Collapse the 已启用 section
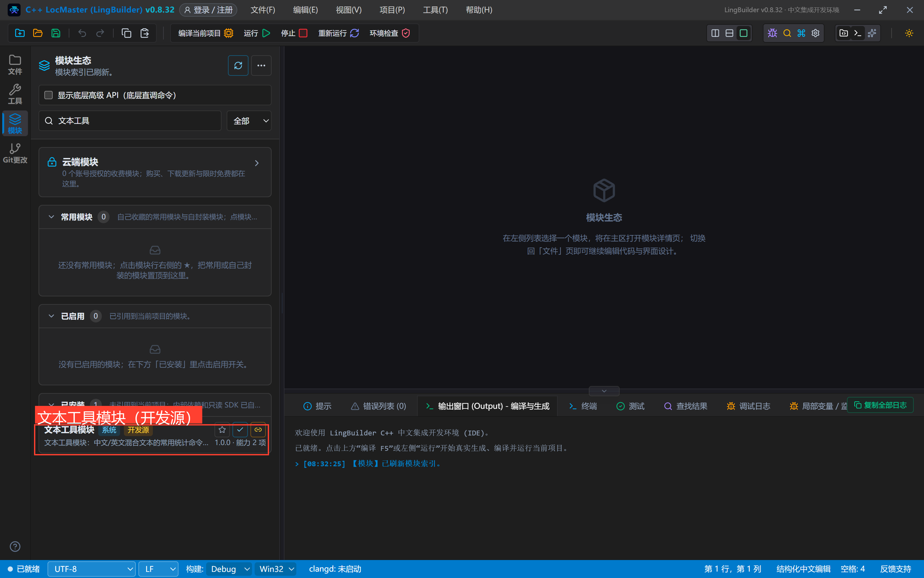The image size is (924, 578). pyautogui.click(x=51, y=316)
